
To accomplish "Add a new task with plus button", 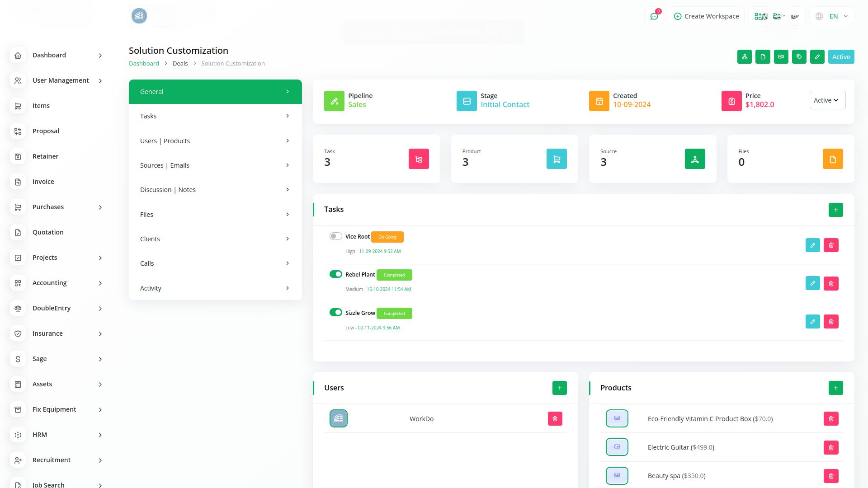I will pyautogui.click(x=835, y=210).
